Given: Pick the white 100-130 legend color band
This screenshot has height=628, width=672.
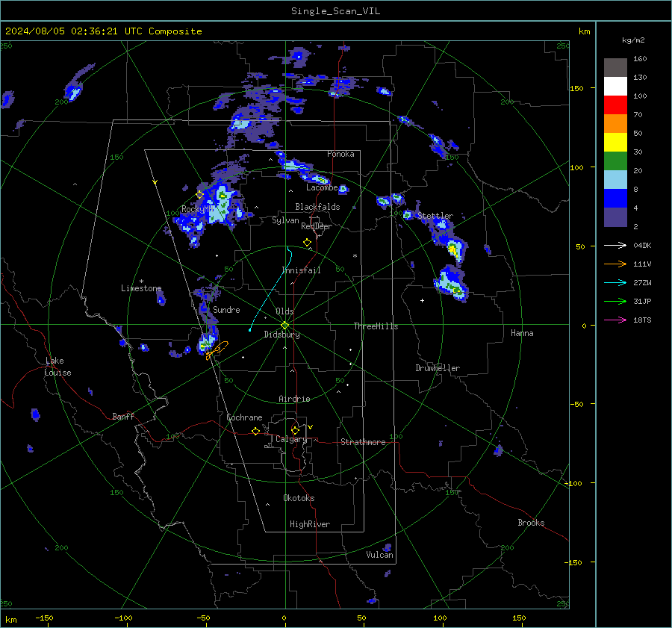Looking at the screenshot, I should click(x=615, y=87).
